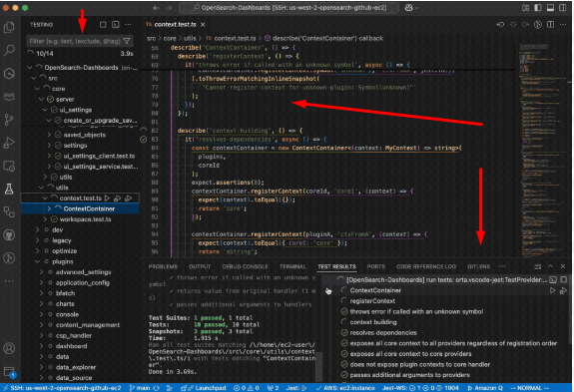Switch to the Debug Console tab
Image resolution: width=574 pixels, height=392 pixels.
pos(245,266)
